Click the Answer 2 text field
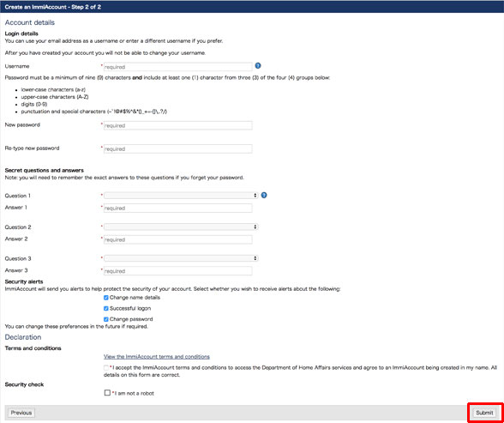The height and width of the screenshot is (423, 504). click(177, 239)
